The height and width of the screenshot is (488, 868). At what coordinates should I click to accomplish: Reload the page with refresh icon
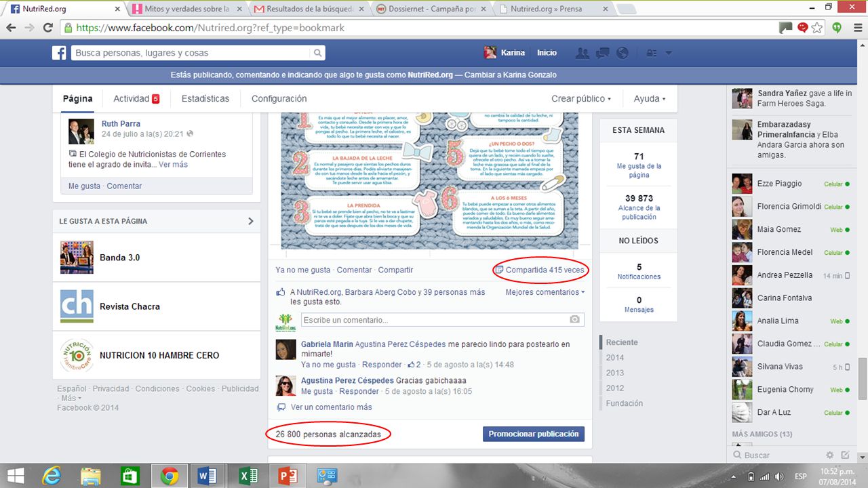coord(47,28)
